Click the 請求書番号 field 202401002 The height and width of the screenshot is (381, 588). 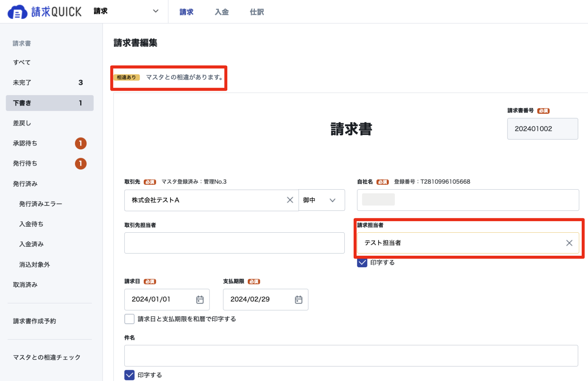click(x=542, y=129)
